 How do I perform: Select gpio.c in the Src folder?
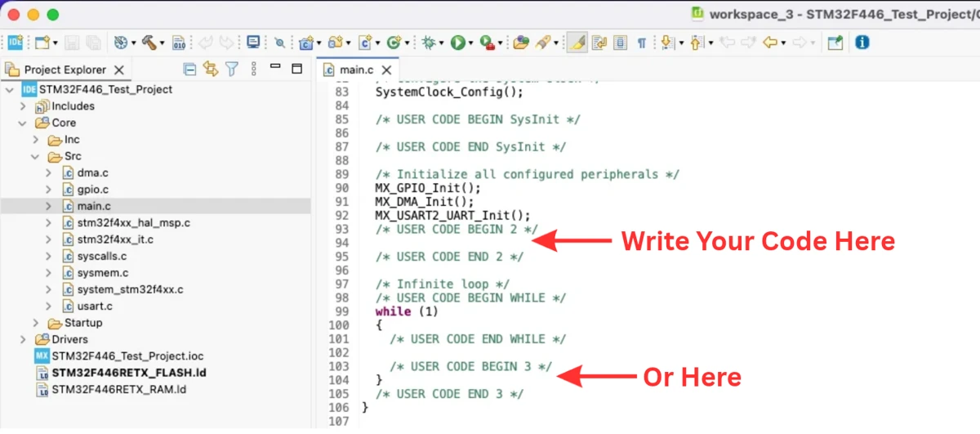click(93, 190)
